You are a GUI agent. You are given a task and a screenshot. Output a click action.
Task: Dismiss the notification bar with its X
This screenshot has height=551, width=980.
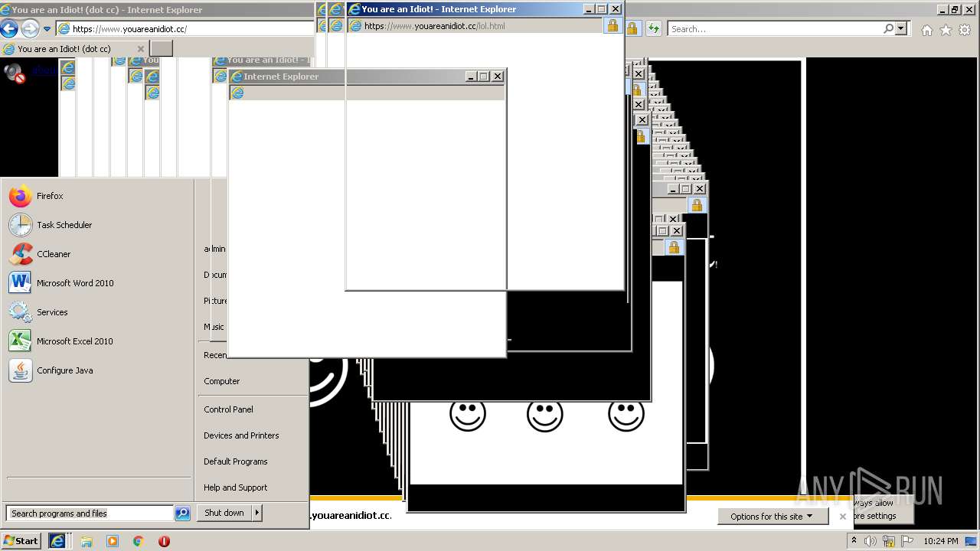tap(843, 517)
